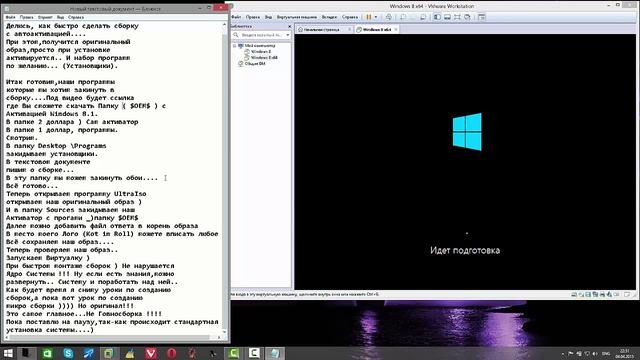Image resolution: width=640 pixels, height=360 pixels.
Task: Click the console view icon at toolbar end
Action: click(x=482, y=17)
